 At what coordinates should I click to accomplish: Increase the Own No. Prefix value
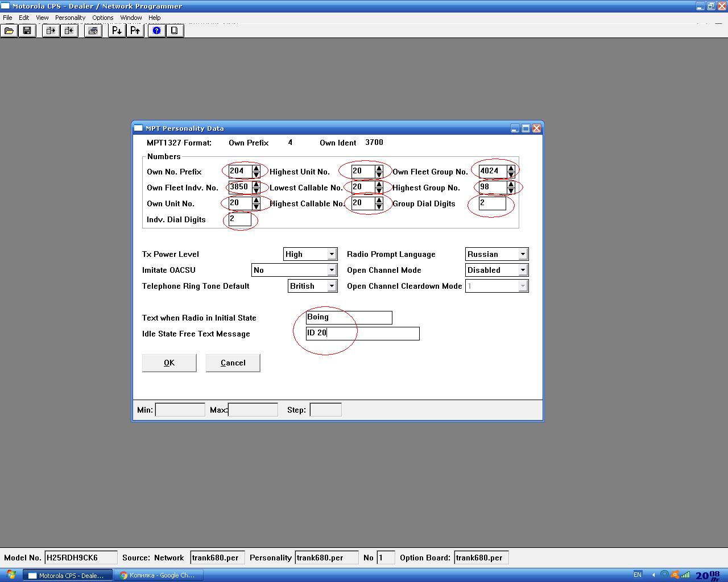point(256,168)
